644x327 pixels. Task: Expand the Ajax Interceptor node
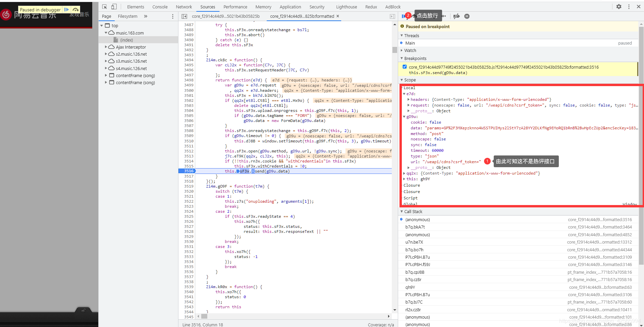click(106, 47)
